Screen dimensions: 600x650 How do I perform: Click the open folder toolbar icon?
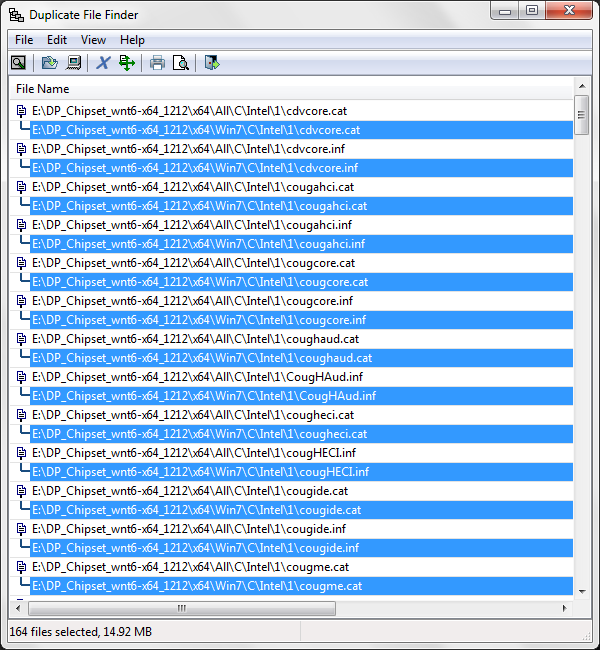(49, 63)
